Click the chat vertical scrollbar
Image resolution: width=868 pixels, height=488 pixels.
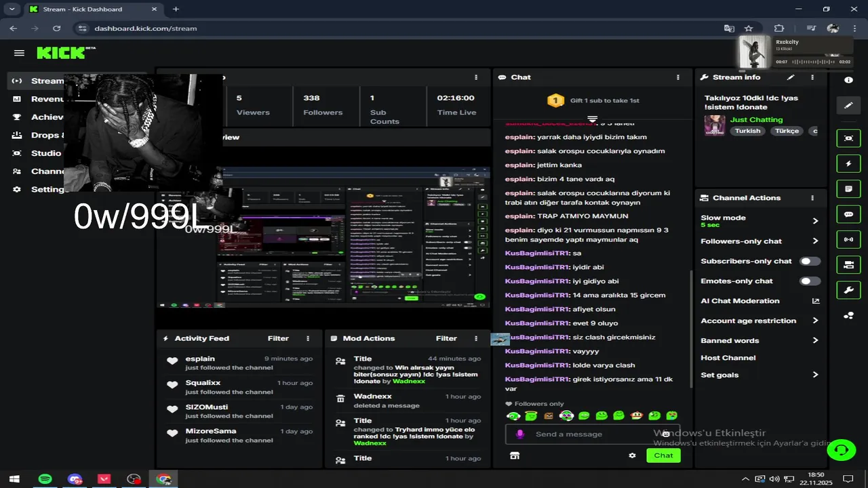(x=691, y=329)
